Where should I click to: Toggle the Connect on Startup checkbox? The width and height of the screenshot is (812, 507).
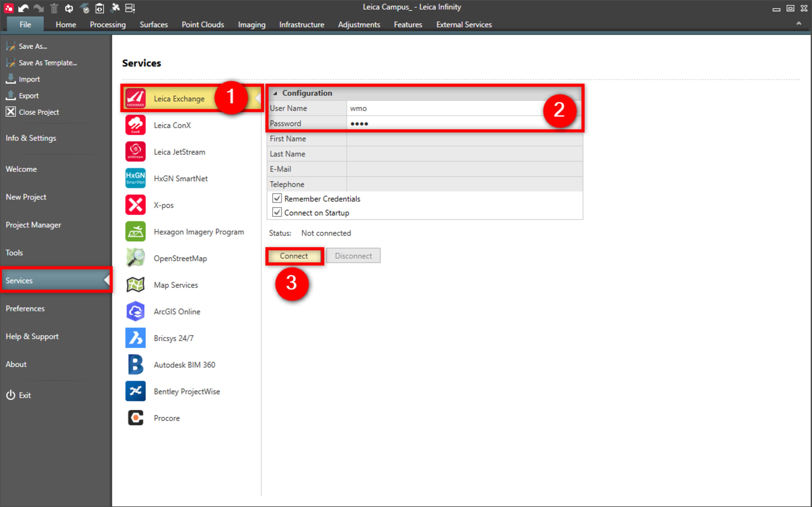(x=277, y=212)
